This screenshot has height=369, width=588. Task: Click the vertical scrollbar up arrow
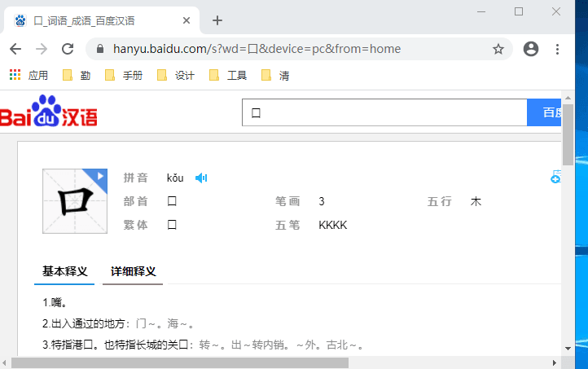[568, 98]
